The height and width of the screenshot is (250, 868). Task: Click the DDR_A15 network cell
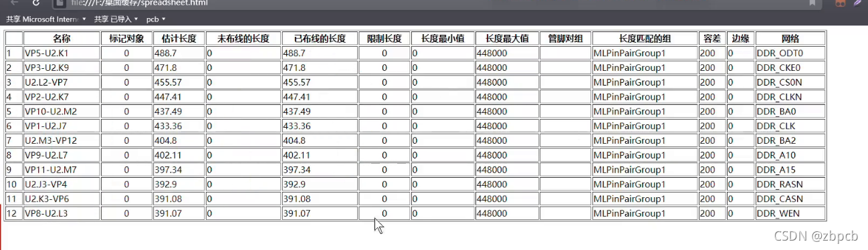790,170
